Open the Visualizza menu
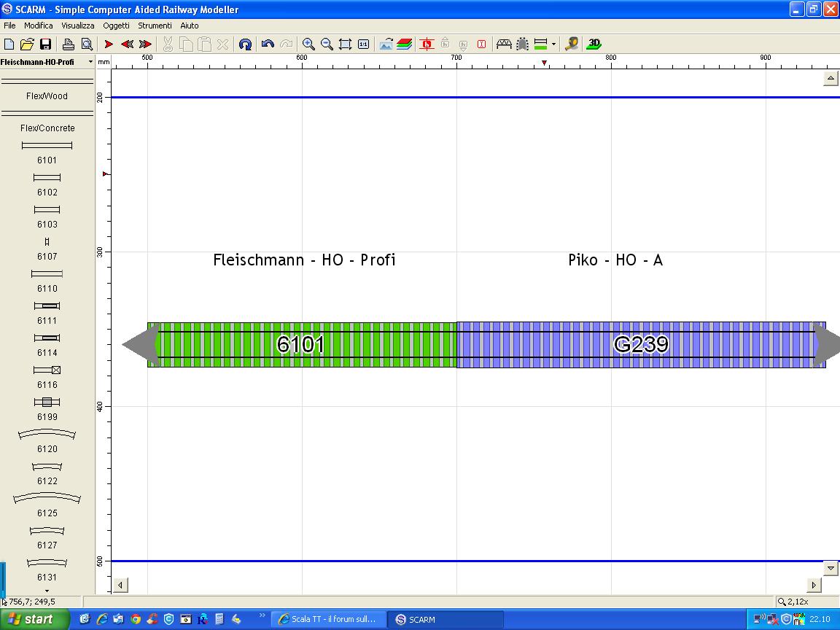Image resolution: width=840 pixels, height=630 pixels. tap(78, 26)
